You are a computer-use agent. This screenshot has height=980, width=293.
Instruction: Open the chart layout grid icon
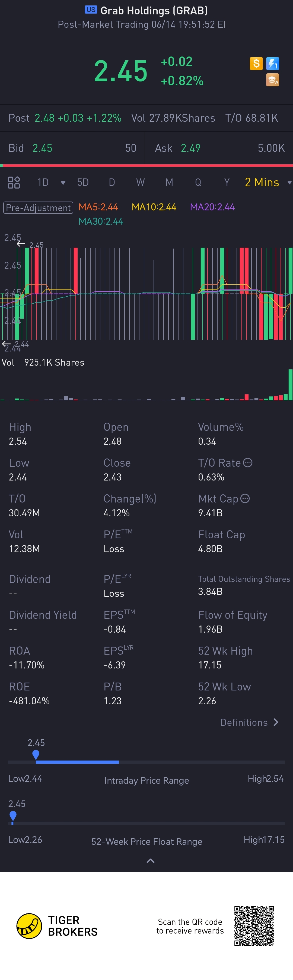pyautogui.click(x=14, y=183)
